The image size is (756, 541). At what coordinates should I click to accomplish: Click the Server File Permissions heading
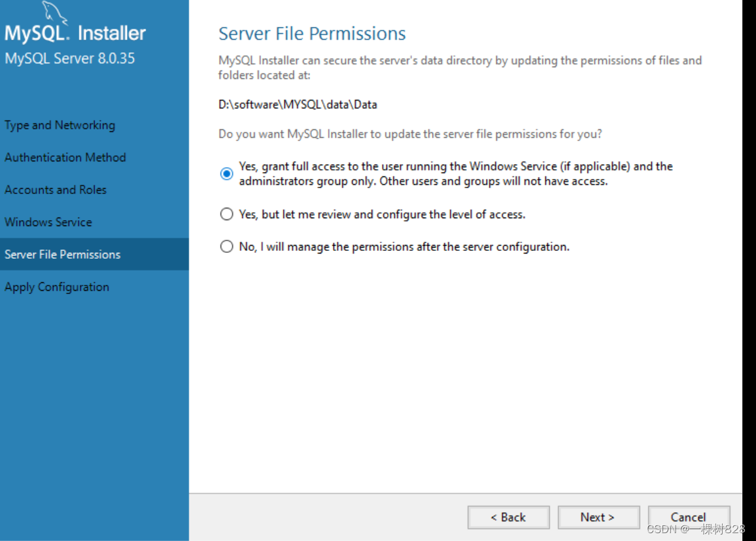[x=312, y=33]
